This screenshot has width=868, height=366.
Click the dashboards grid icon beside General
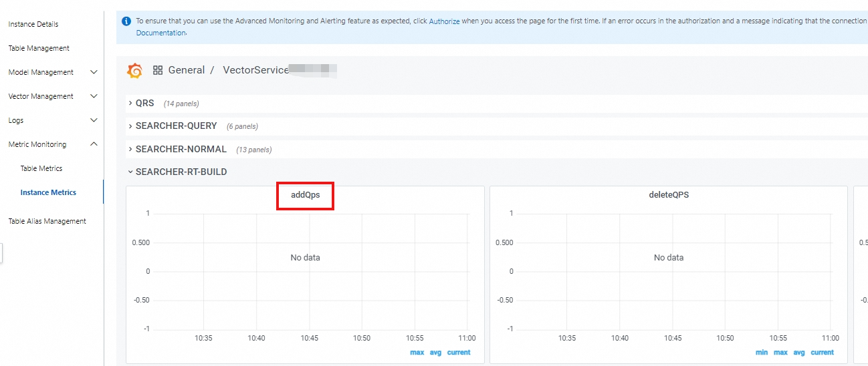pos(158,70)
